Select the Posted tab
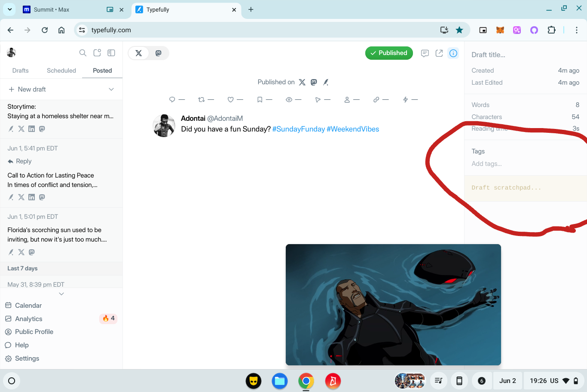 click(x=102, y=70)
